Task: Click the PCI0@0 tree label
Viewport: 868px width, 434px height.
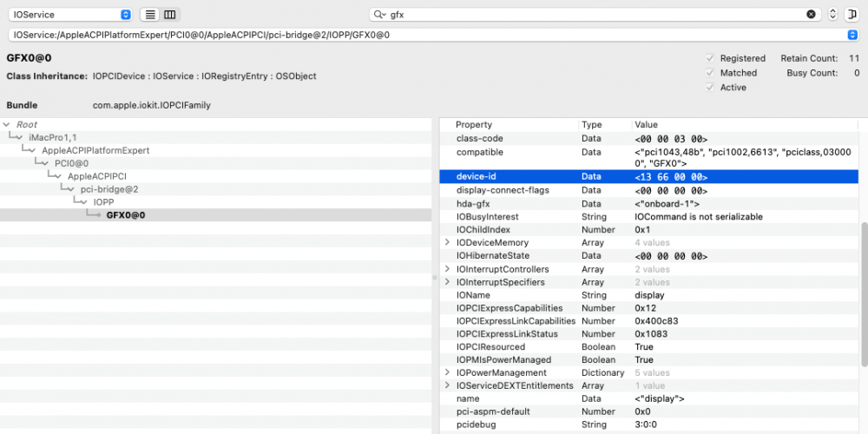Action: tap(71, 164)
